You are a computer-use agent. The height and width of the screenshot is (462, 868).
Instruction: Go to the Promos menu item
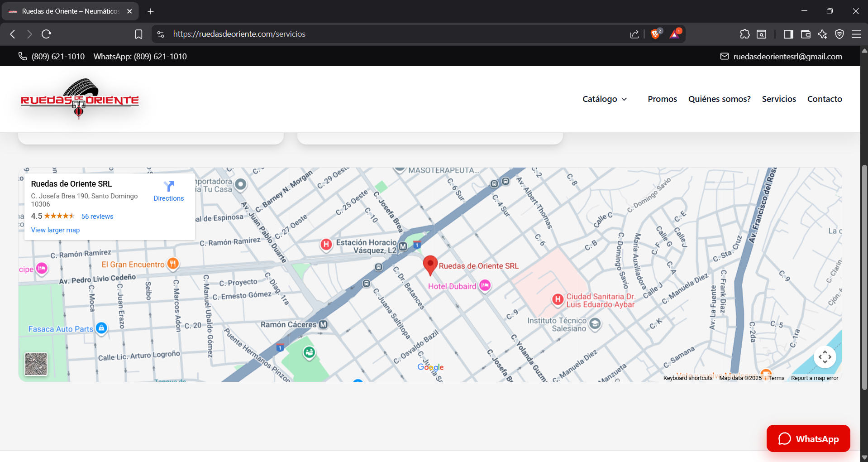(x=662, y=99)
